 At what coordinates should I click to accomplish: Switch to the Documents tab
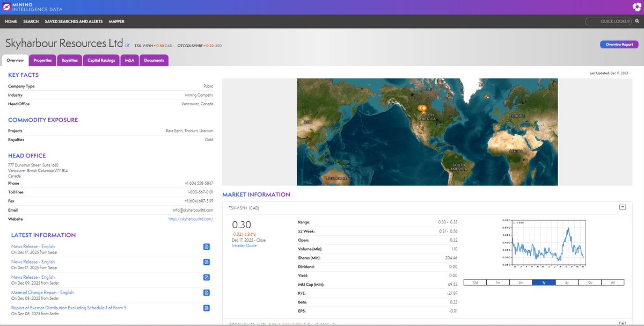(154, 60)
